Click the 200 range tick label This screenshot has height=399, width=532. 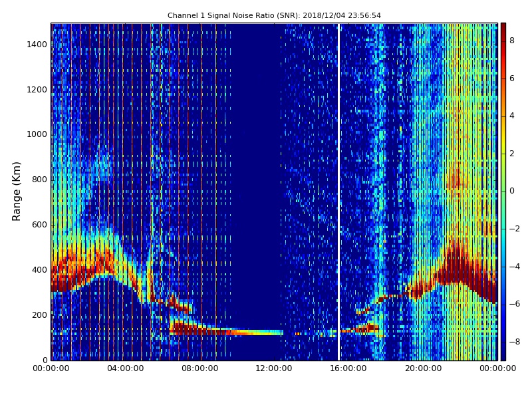(x=39, y=315)
